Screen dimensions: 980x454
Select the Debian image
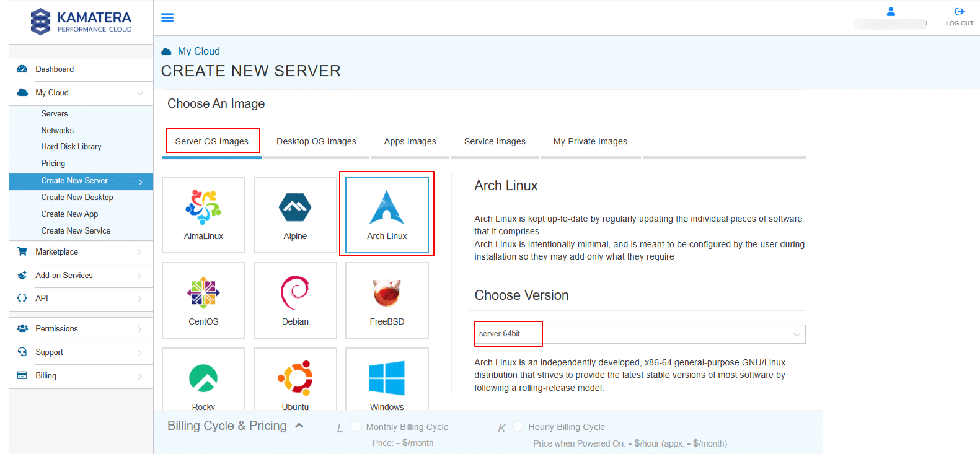click(295, 300)
